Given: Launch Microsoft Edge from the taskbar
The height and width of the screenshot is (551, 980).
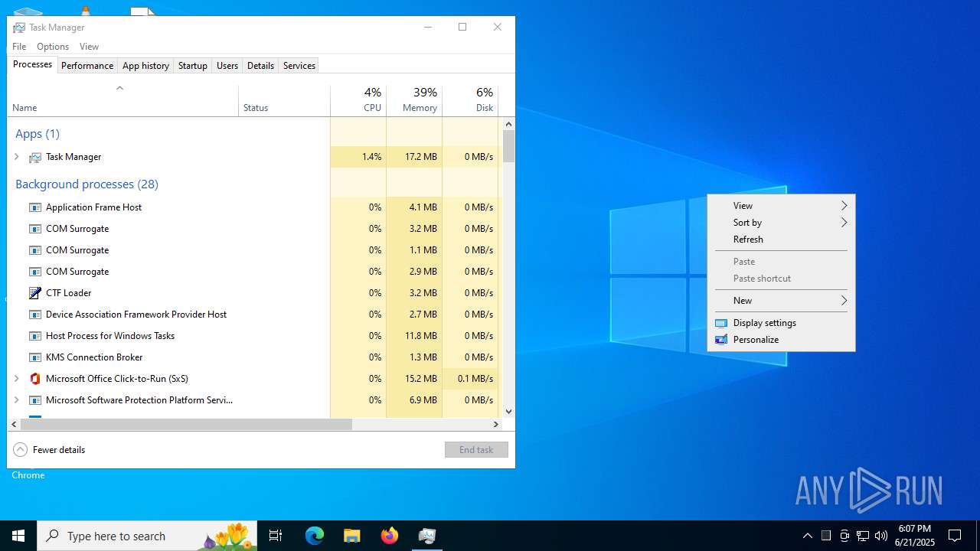Looking at the screenshot, I should [x=315, y=536].
